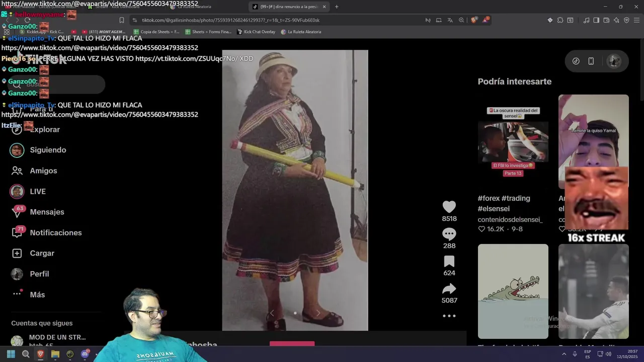This screenshot has width=644, height=362.
Task: Close the dina renuncio TikTok tab
Action: 324,7
